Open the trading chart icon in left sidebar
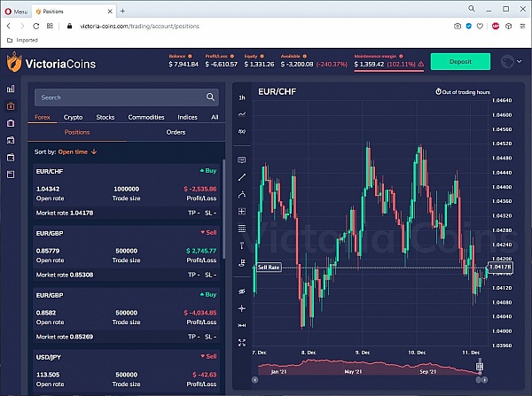The width and height of the screenshot is (532, 396). (11, 89)
